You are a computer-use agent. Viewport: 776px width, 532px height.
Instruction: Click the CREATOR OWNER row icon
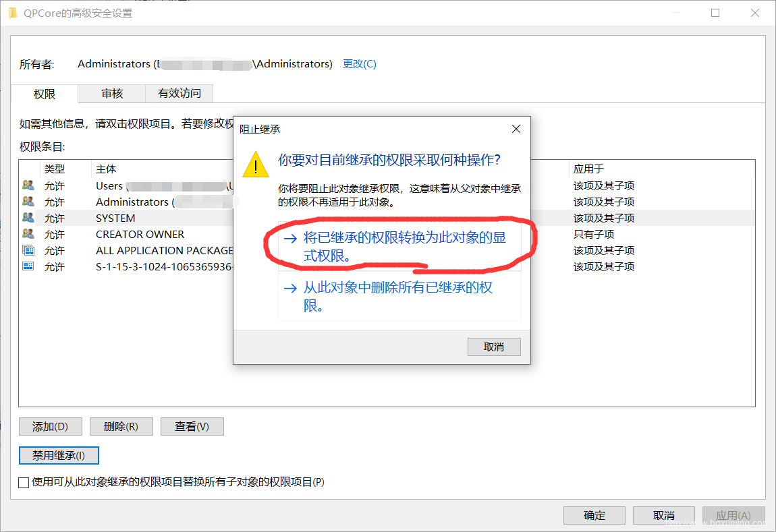[x=28, y=234]
